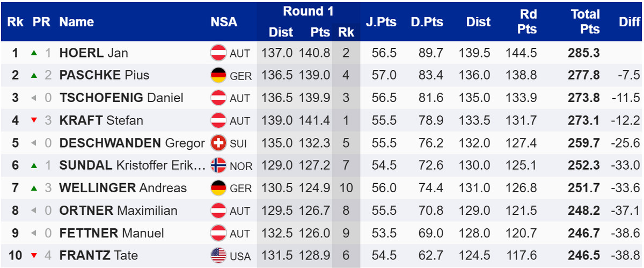
Task: Click the Round 1 header group
Action: (308, 11)
